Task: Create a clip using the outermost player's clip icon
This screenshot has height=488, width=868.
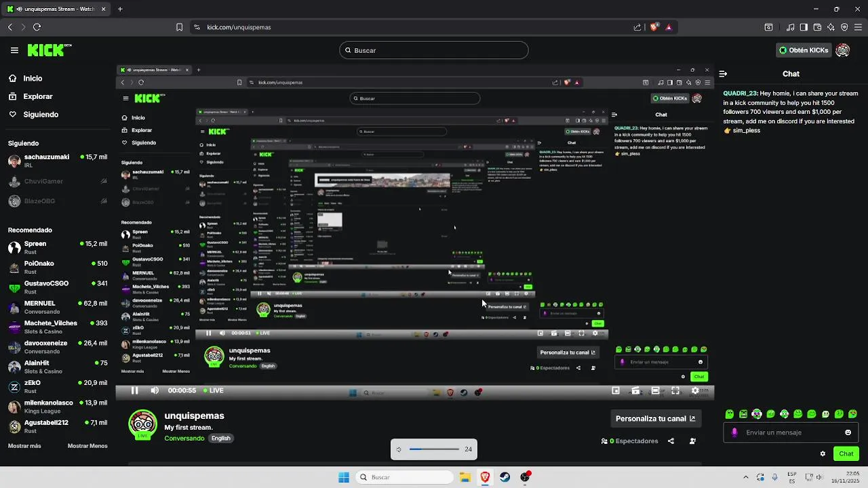Action: tap(635, 391)
